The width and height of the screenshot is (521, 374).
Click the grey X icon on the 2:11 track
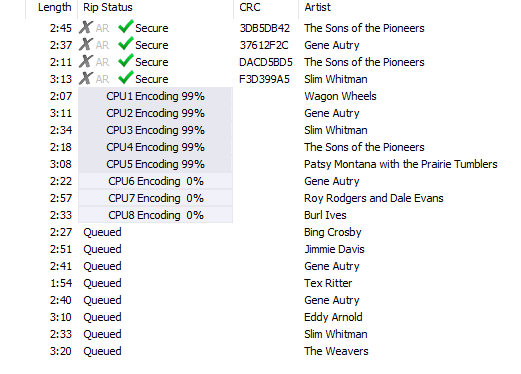tap(86, 61)
